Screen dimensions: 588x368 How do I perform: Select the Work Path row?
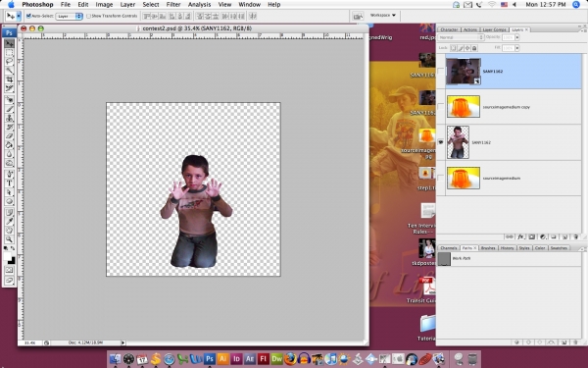pyautogui.click(x=509, y=259)
